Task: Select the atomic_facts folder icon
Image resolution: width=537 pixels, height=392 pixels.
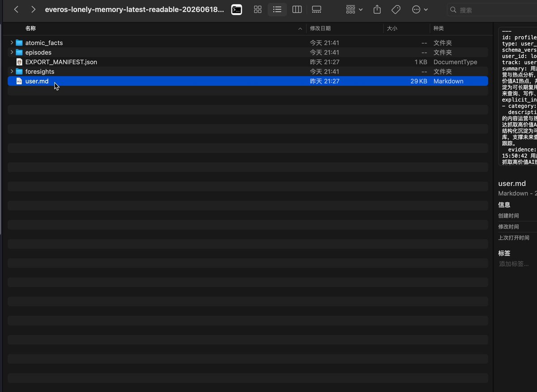Action: (x=19, y=43)
